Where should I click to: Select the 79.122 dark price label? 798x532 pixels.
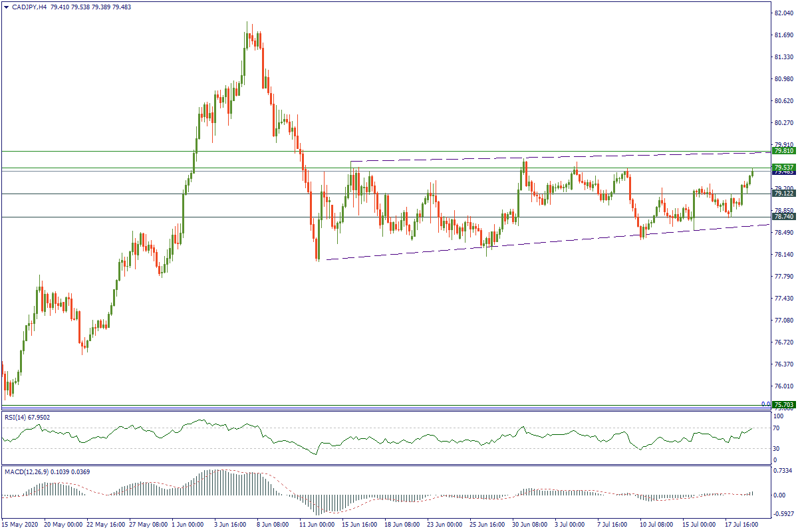tap(783, 194)
